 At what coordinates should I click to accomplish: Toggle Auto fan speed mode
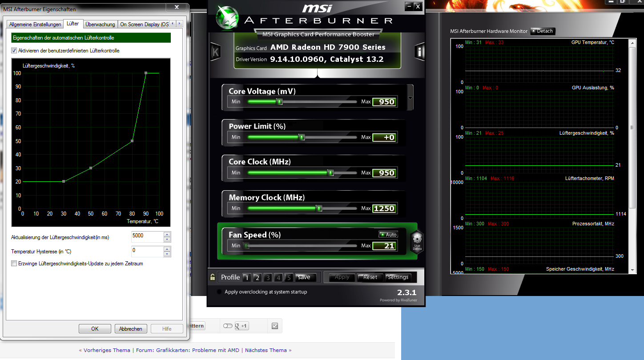[x=388, y=235]
